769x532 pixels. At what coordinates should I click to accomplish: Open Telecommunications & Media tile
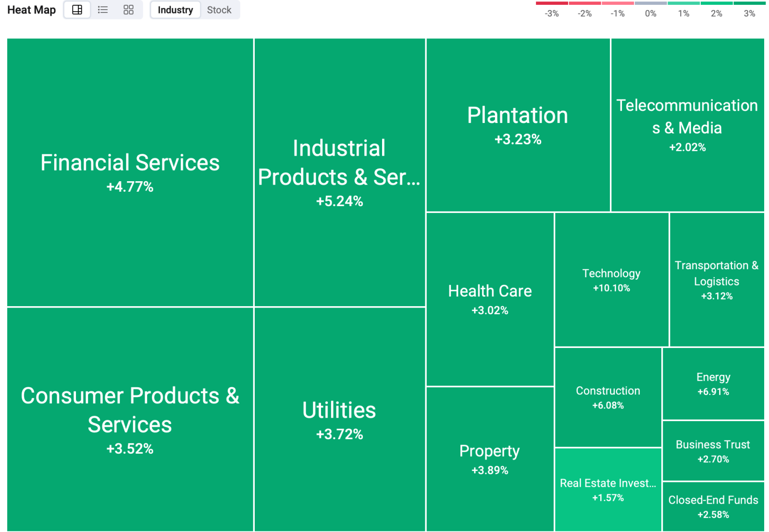688,125
